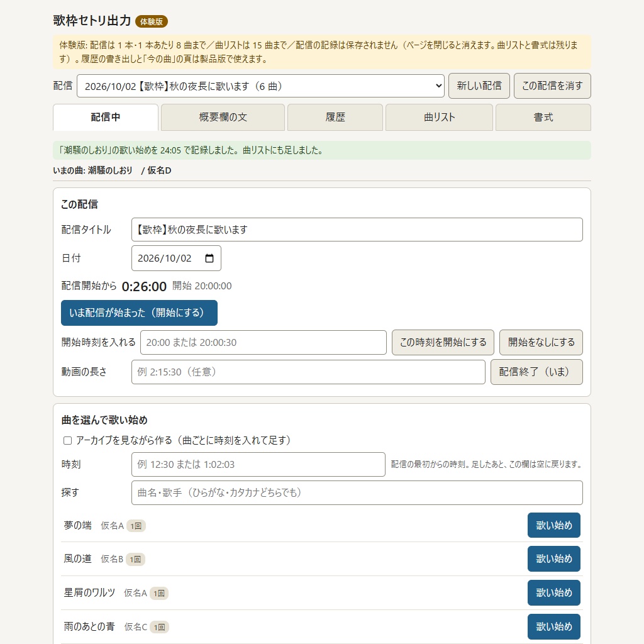Open the 履歴 tab
The height and width of the screenshot is (644, 644).
335,118
